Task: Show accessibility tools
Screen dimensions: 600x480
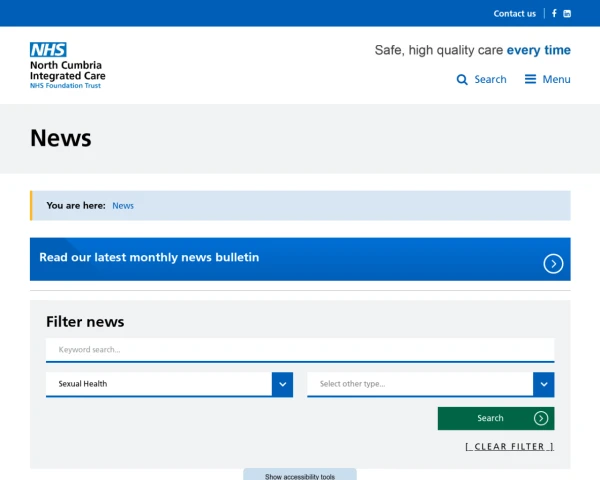Action: coord(300,475)
